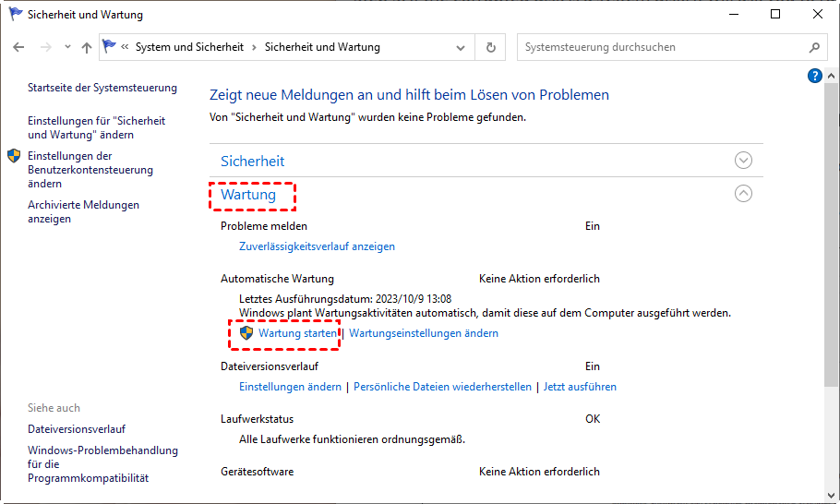Click the Forward arrow navigation button

pyautogui.click(x=46, y=47)
